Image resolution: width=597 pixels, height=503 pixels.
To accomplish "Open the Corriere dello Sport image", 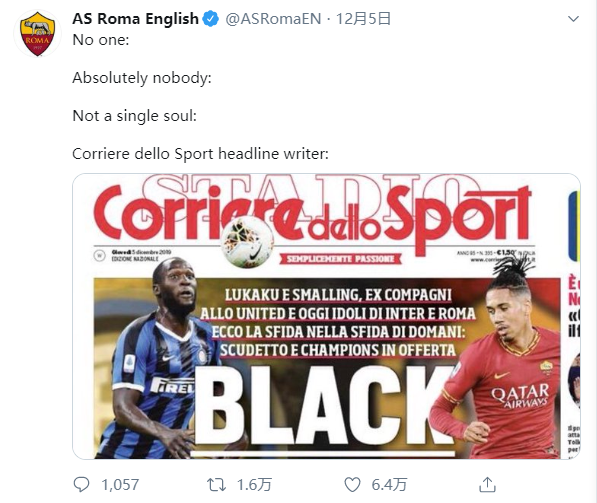I will point(326,316).
